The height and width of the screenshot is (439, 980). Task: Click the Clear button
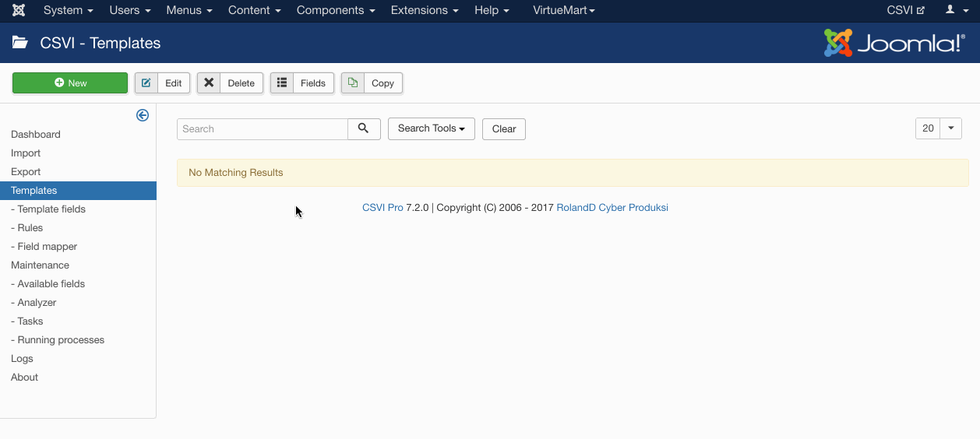504,129
